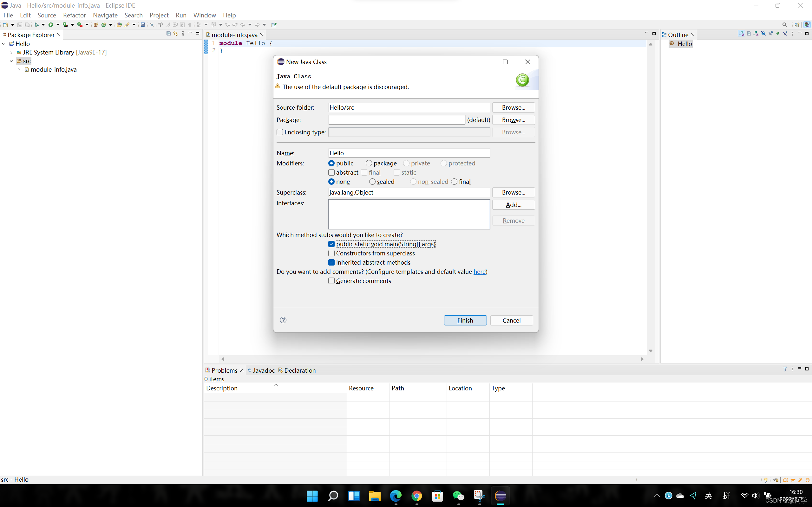Click the Name input field
812x507 pixels.
(409, 152)
